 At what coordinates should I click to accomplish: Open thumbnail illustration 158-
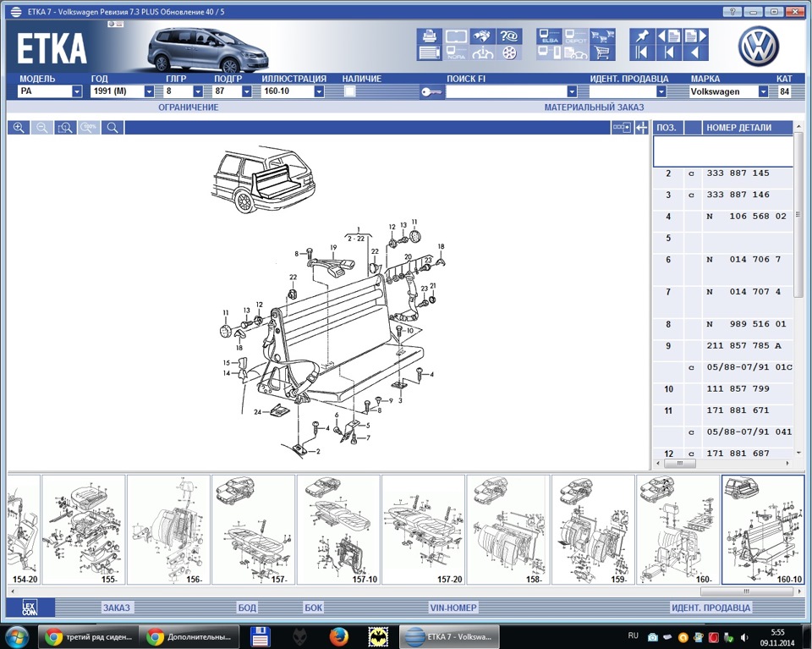point(508,530)
